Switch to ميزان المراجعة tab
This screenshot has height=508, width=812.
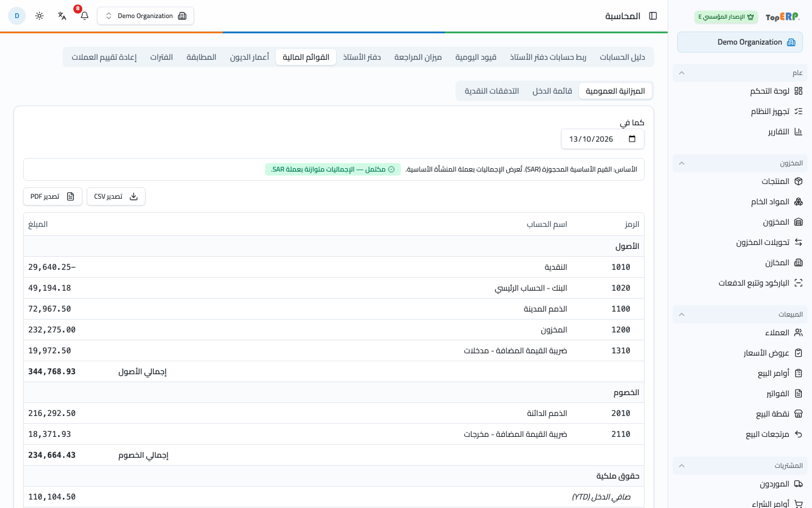click(x=418, y=57)
